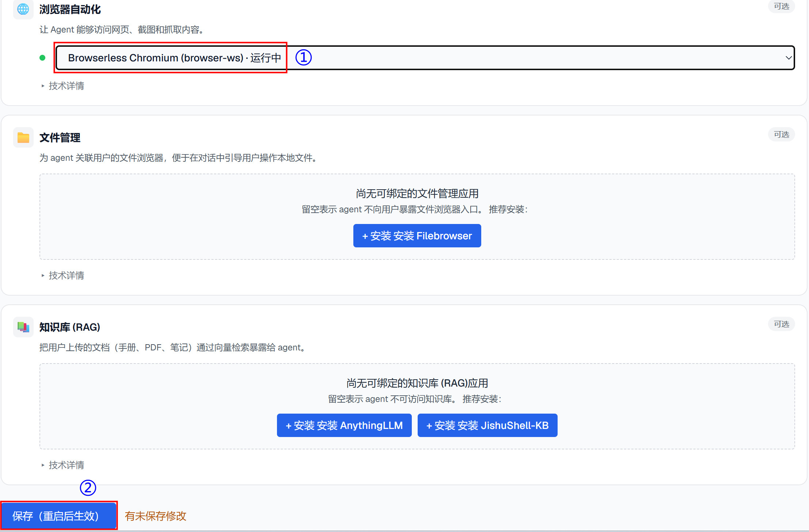This screenshot has width=809, height=532.
Task: Click the circled number 1 annotation
Action: 303,57
